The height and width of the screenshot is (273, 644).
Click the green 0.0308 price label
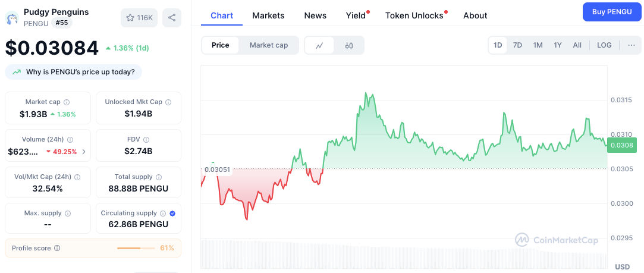622,145
